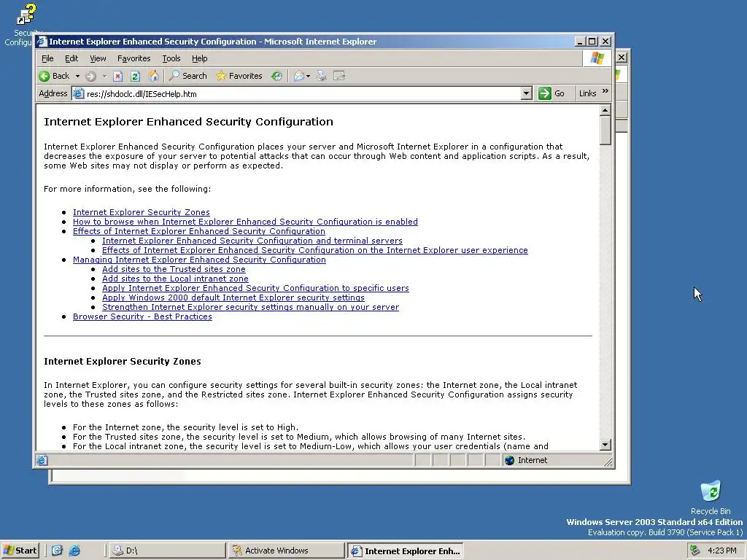The image size is (747, 560).
Task: Refresh the page using the green arrows icon
Action: tap(135, 76)
